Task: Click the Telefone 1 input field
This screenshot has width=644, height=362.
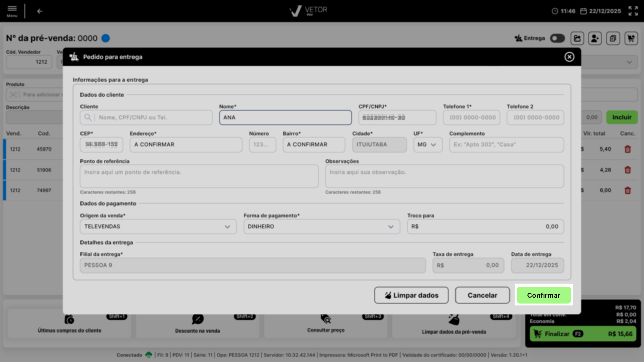Action: (472, 118)
